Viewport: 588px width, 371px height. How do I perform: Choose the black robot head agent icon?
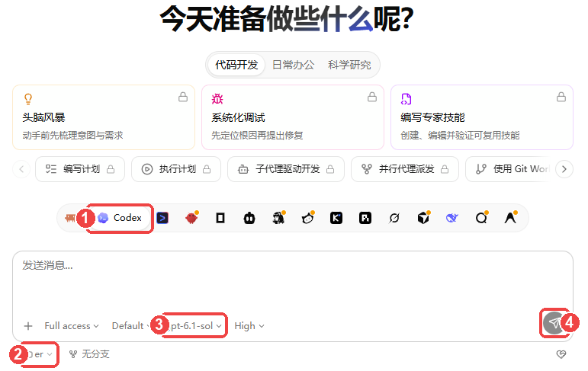pyautogui.click(x=249, y=218)
